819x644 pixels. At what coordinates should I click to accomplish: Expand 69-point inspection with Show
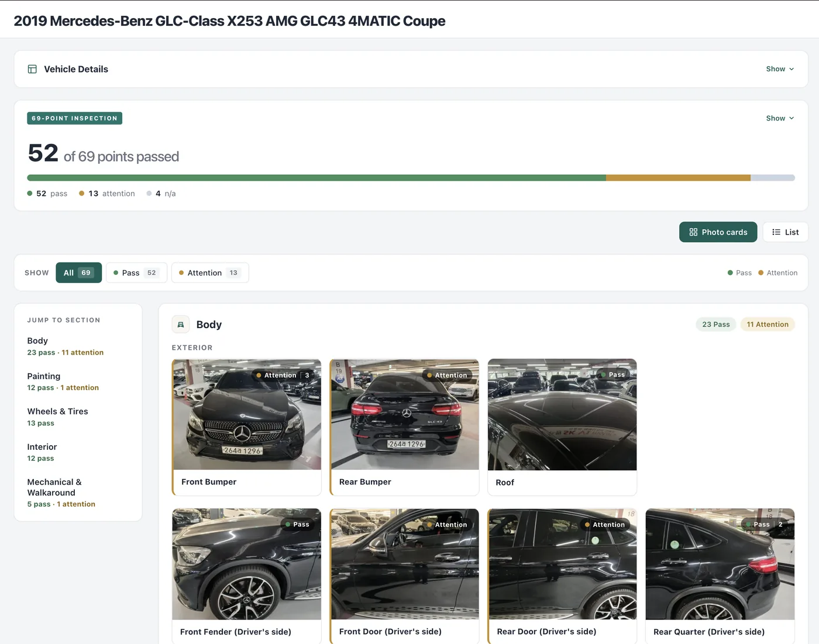click(x=780, y=118)
